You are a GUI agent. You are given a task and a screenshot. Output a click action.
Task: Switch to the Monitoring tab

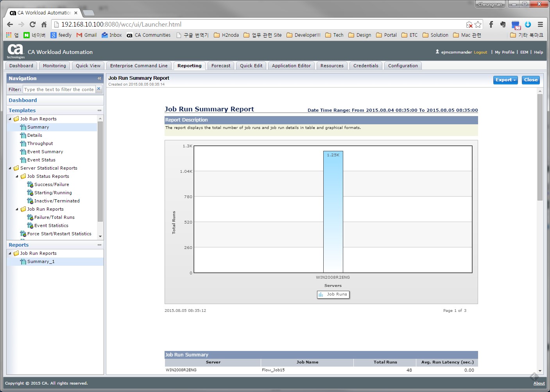coord(54,66)
